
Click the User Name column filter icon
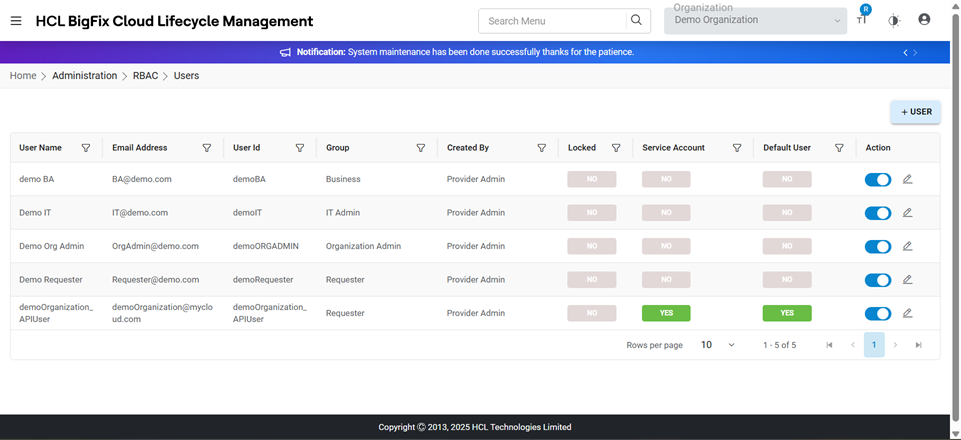pos(86,148)
